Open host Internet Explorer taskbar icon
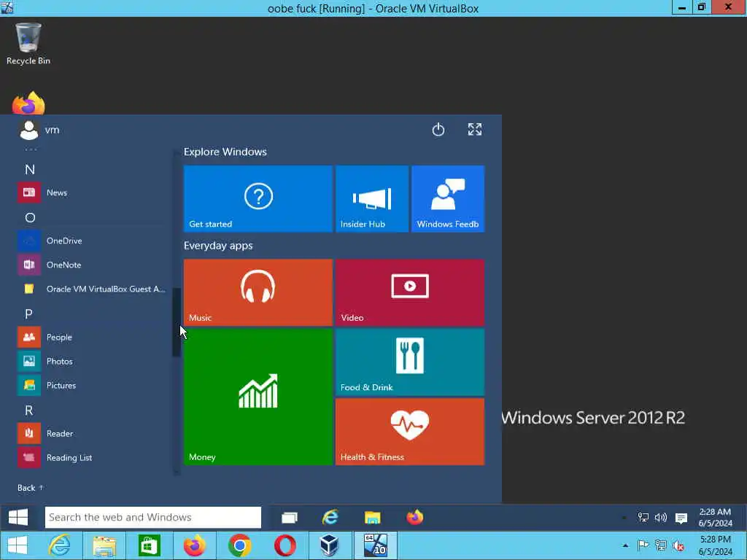747x560 pixels. pyautogui.click(x=60, y=545)
